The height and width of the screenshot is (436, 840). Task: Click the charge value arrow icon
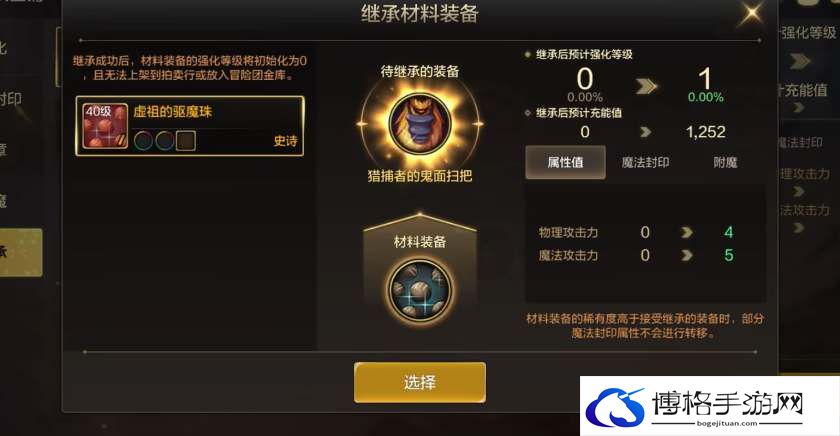click(646, 132)
